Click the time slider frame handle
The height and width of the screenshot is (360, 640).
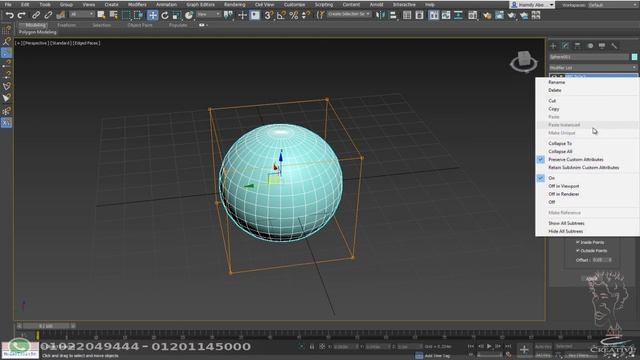click(x=46, y=326)
